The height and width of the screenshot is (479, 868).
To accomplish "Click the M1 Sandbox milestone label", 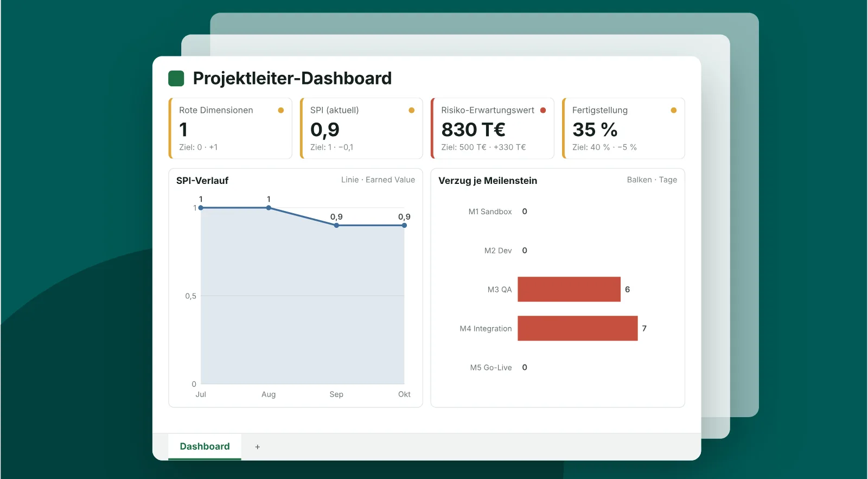I will pyautogui.click(x=490, y=212).
